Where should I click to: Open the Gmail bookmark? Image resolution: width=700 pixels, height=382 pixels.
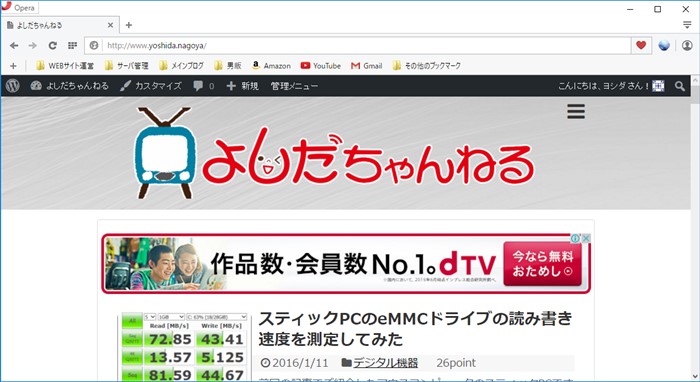367,66
